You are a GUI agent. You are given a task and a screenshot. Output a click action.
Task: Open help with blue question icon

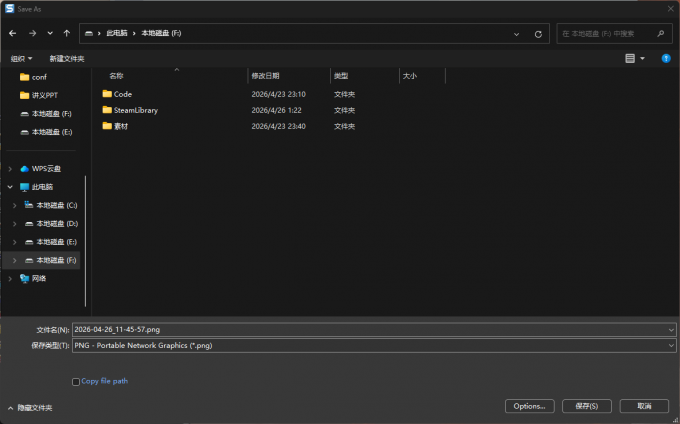(666, 58)
